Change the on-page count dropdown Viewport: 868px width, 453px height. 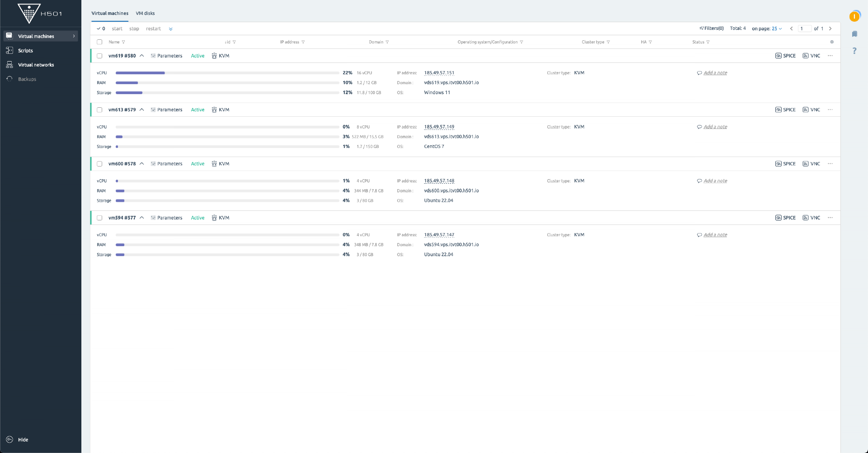[x=776, y=29]
